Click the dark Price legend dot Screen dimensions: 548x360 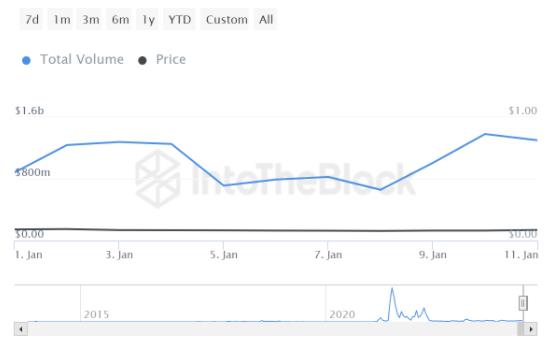point(142,60)
